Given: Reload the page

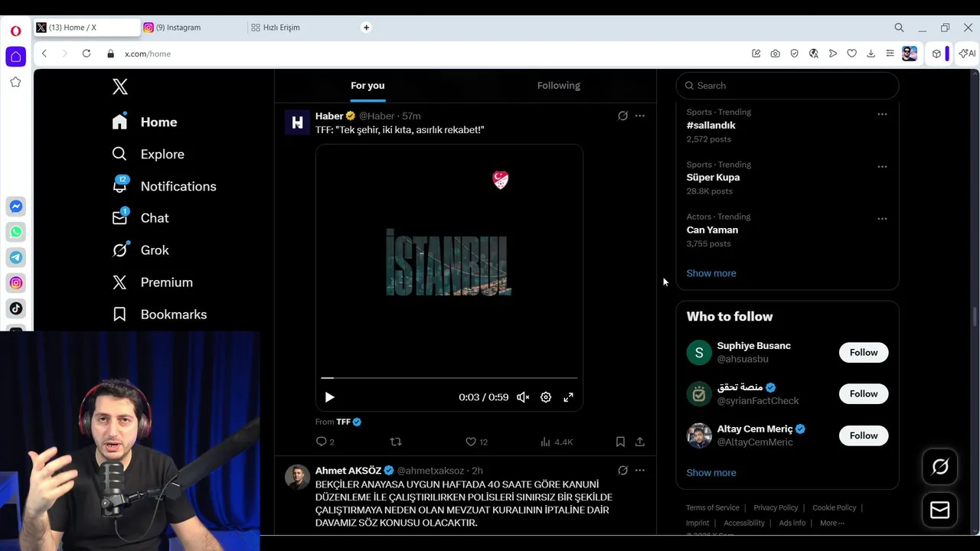Looking at the screenshot, I should pos(87,54).
